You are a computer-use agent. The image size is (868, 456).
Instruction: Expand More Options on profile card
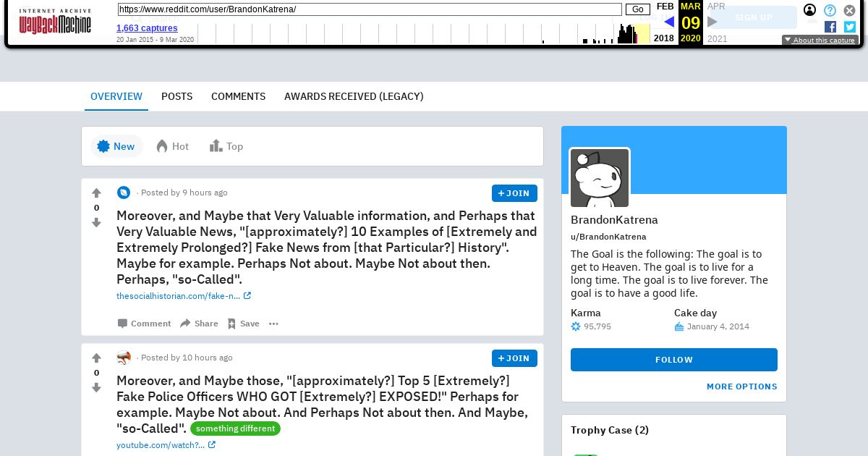tap(742, 387)
